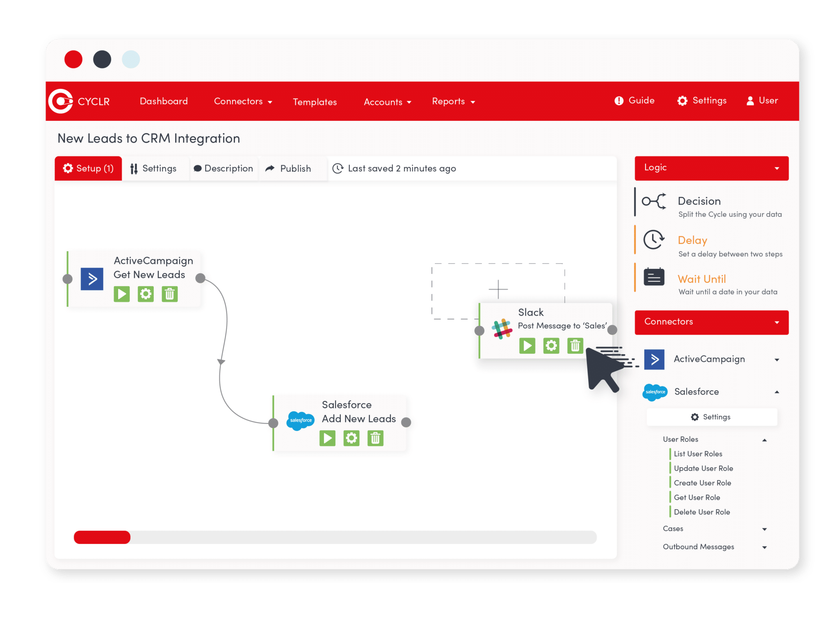Click the Slack logo on canvas step
The height and width of the screenshot is (619, 840).
[502, 329]
